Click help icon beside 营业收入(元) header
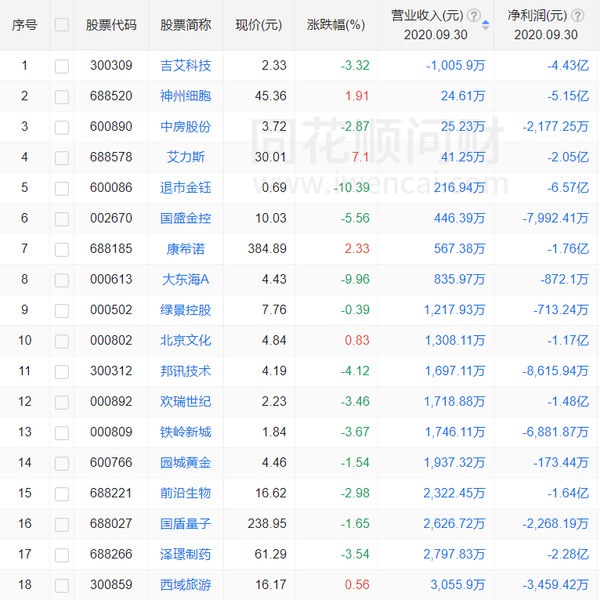The image size is (600, 600). pyautogui.click(x=474, y=16)
